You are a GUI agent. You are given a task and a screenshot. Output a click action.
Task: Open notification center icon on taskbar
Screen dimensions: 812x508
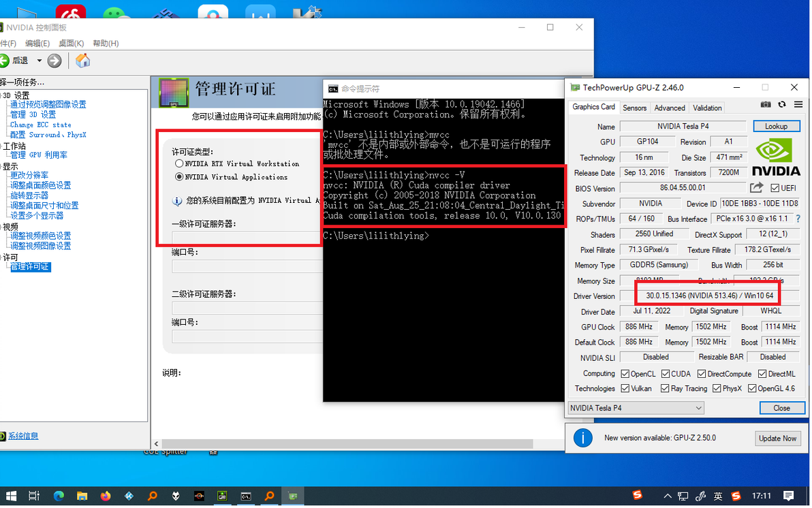[x=788, y=496]
